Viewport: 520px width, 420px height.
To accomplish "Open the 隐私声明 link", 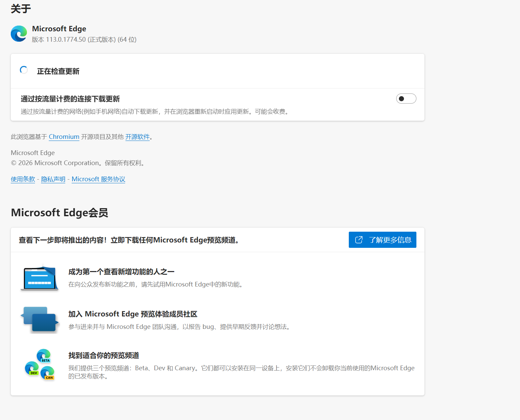I will click(53, 179).
